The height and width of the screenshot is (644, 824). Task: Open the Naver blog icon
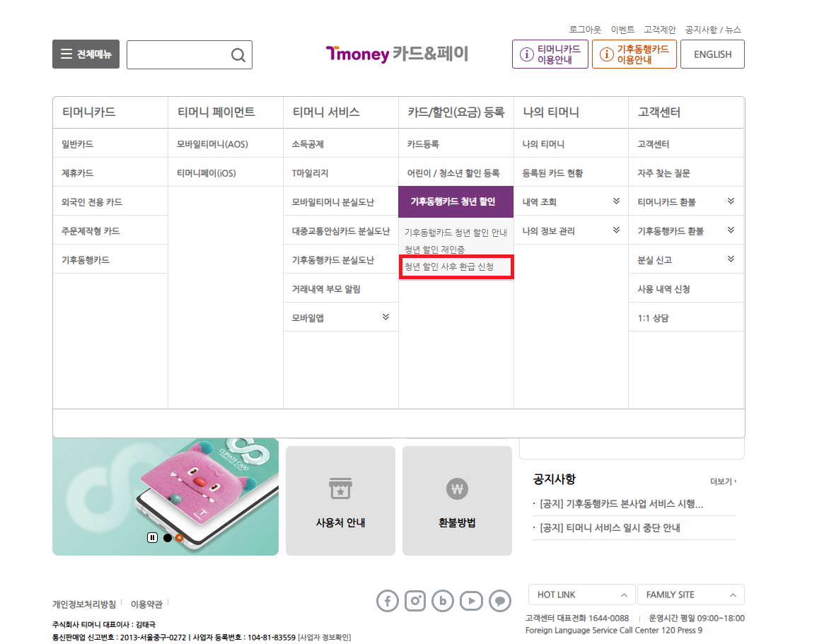point(443,600)
